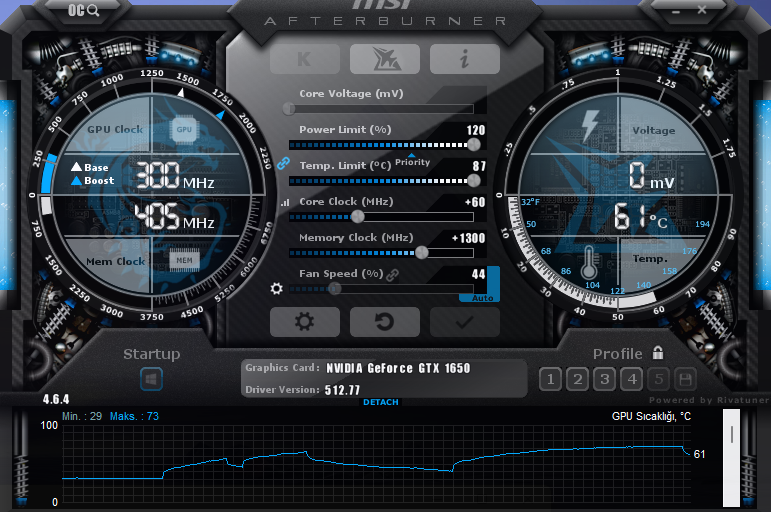
Task: Click the MSI fighter jet logo button
Action: point(385,59)
